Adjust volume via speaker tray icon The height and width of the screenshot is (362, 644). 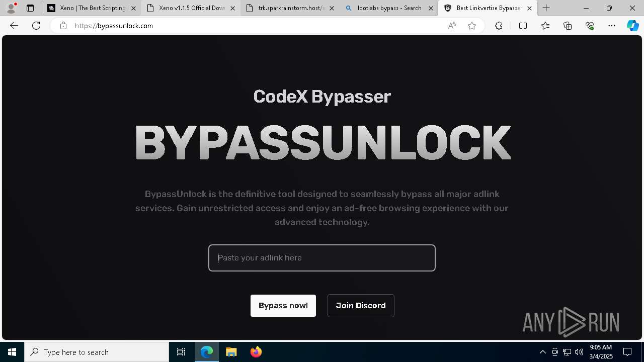[x=579, y=352]
